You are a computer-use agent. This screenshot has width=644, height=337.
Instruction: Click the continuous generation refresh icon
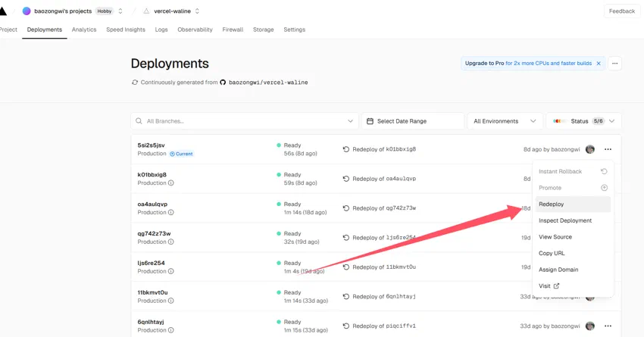tap(135, 82)
